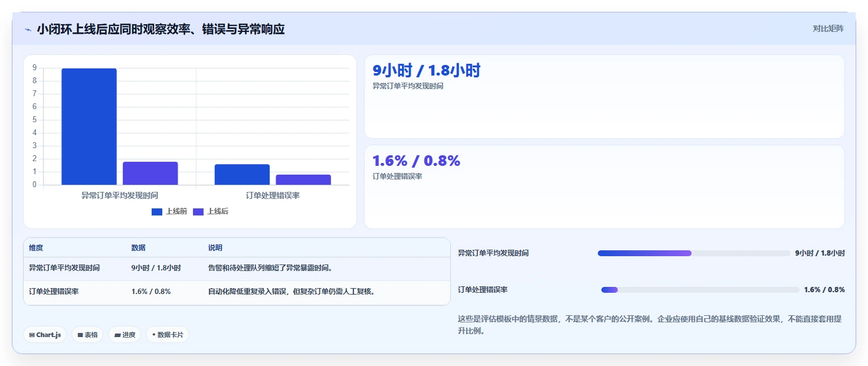This screenshot has width=868, height=366.
Task: Click the 异常订单平均发现时间 x-axis label
Action: (x=120, y=195)
